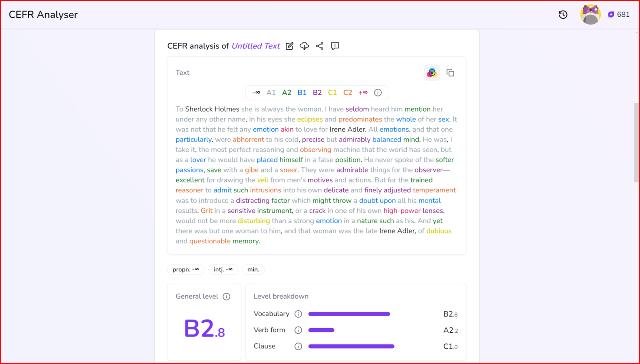Viewport: 640px width, 364px height.
Task: Open Untitled Text title link
Action: pyautogui.click(x=255, y=46)
